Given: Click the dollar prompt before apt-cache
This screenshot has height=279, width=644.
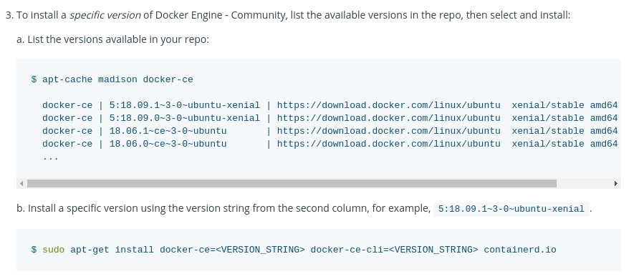Looking at the screenshot, I should (34, 79).
